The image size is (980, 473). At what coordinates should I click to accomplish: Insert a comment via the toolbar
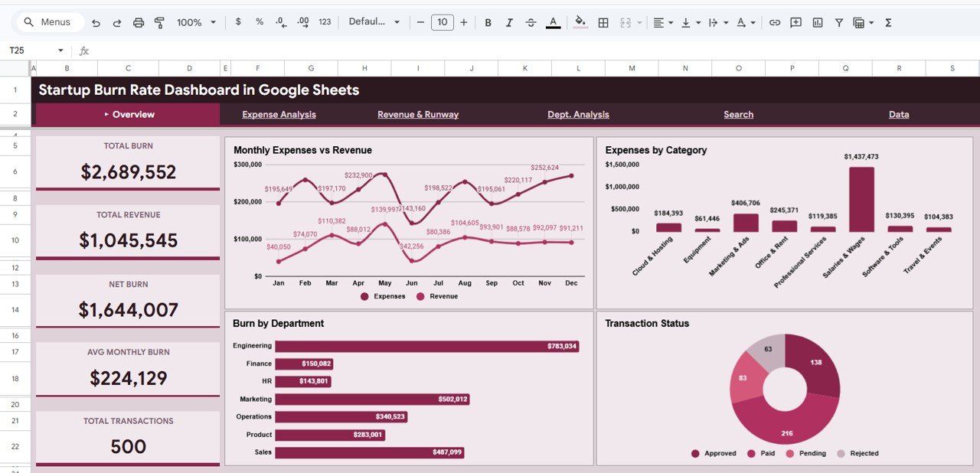(x=795, y=22)
